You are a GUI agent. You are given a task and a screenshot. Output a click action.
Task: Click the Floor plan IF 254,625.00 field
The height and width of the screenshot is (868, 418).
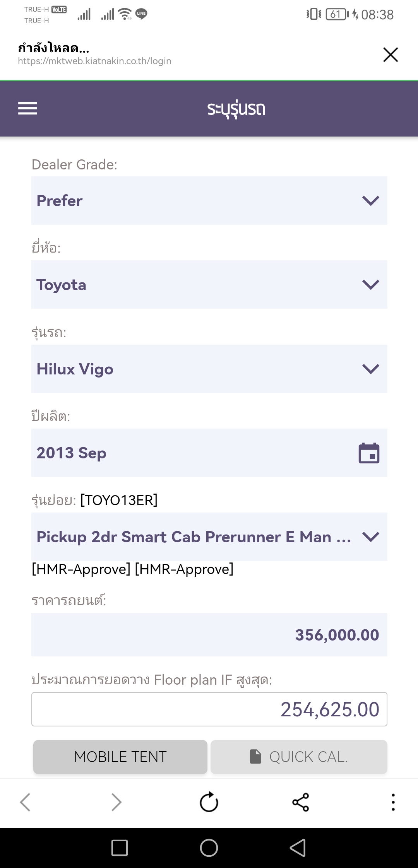209,709
